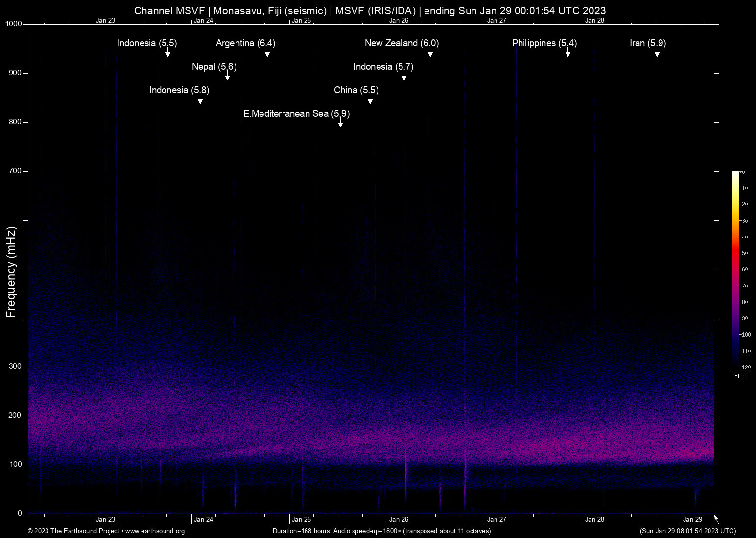Click the "dBFS" unit label under the color scale
This screenshot has height=538, width=756.
[x=741, y=376]
